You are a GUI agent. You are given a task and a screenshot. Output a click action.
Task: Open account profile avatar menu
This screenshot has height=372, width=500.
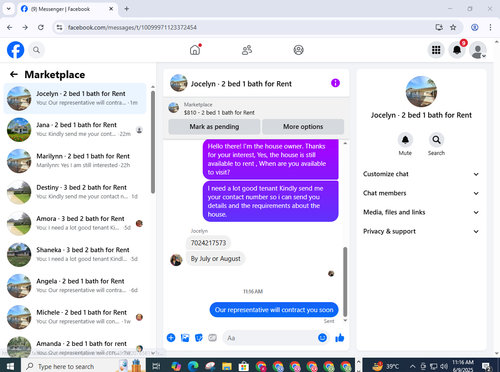point(478,50)
